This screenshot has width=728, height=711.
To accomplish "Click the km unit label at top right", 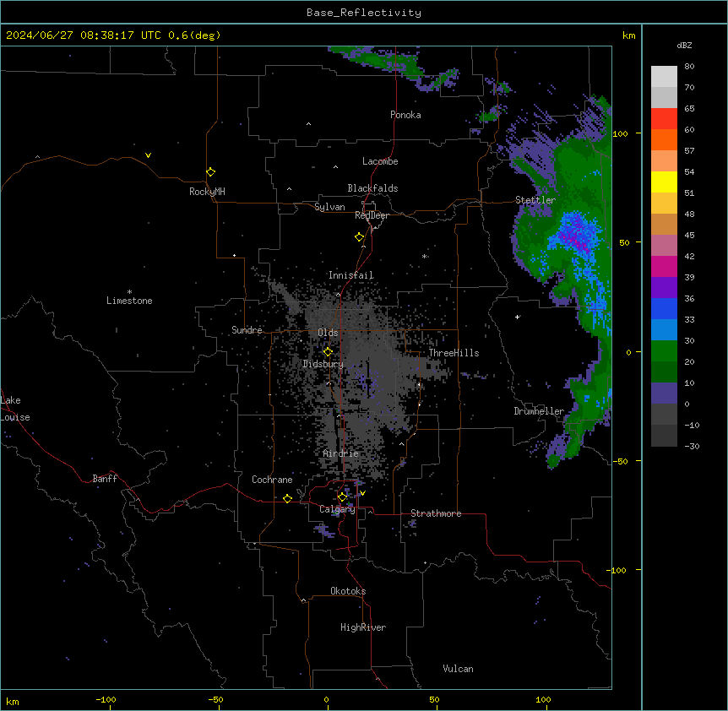I will (628, 35).
